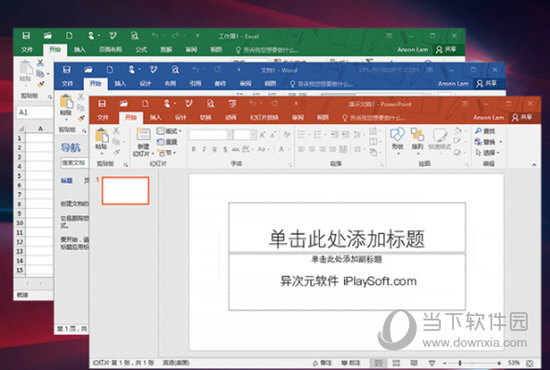
Task: Toggle Comments (批注) pane in PowerPoint status bar
Action: [x=351, y=363]
